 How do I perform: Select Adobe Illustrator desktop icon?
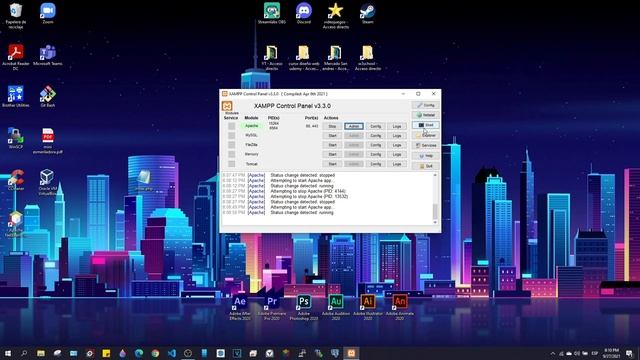pos(368,307)
